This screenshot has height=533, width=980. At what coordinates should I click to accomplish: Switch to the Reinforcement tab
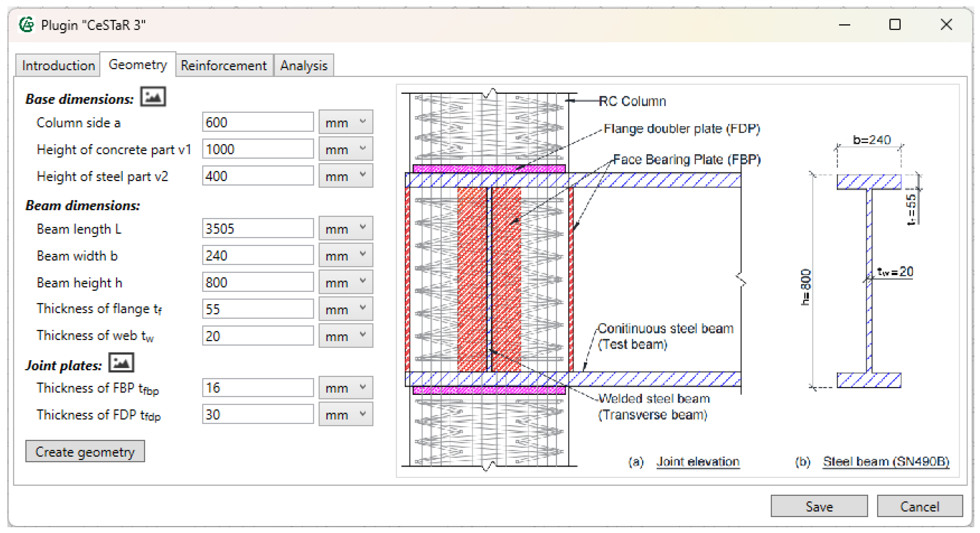pos(224,66)
